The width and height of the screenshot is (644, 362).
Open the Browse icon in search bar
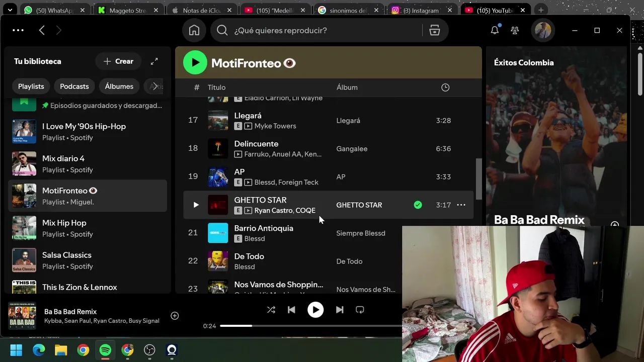click(x=435, y=31)
